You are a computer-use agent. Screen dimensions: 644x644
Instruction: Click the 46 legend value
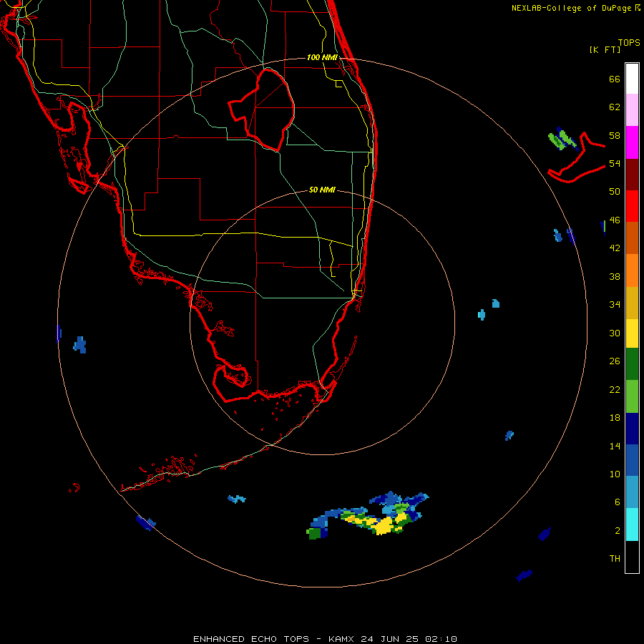(615, 220)
